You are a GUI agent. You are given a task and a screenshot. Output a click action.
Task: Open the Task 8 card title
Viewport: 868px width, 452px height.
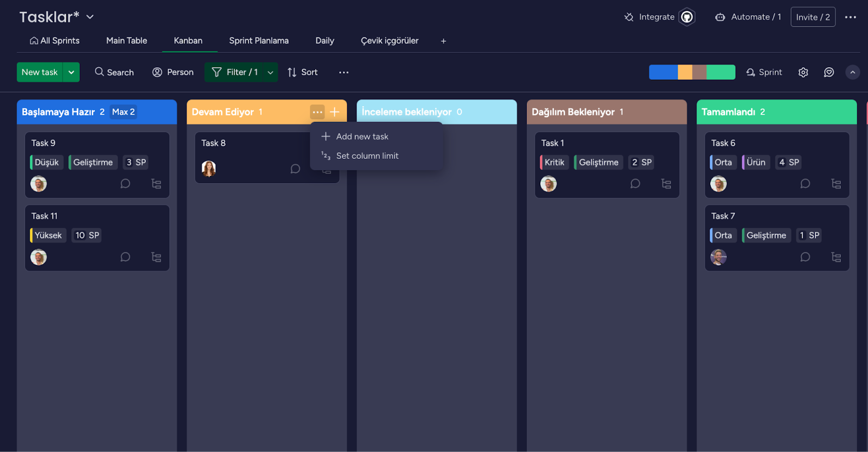213,143
